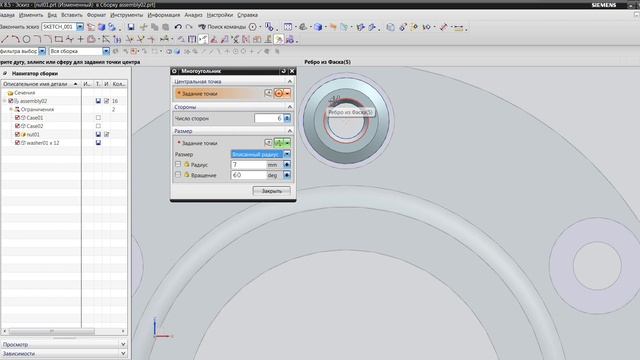Select the Line sketch tool
The height and width of the screenshot is (360, 640).
pos(5,39)
